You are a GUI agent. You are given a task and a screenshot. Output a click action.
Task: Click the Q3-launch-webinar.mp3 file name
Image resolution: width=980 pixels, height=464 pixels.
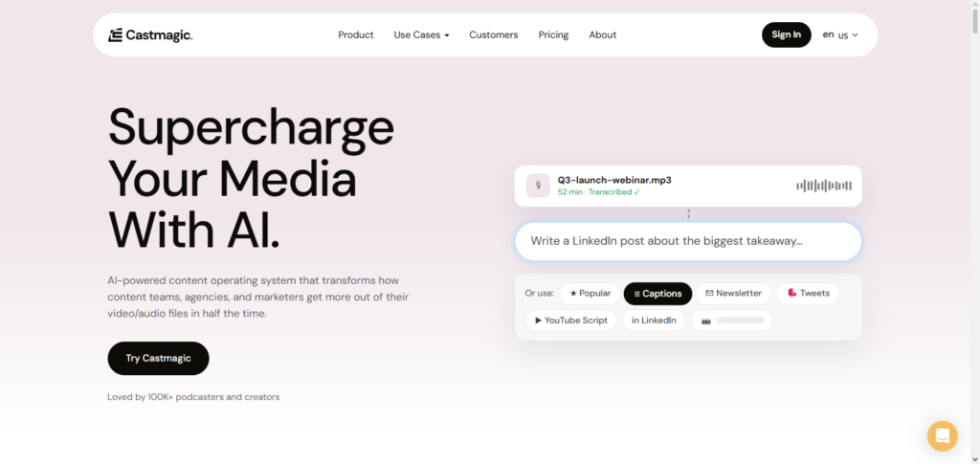click(x=614, y=180)
